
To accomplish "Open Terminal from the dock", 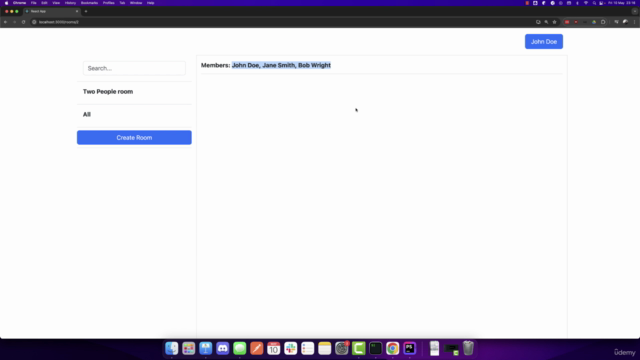I will 376,348.
